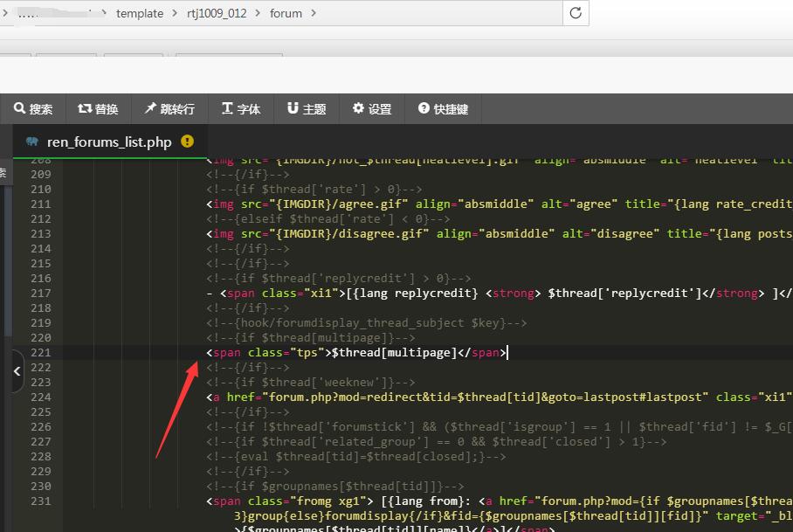Click 跳转行 (go to line) toolbar item

pyautogui.click(x=169, y=109)
